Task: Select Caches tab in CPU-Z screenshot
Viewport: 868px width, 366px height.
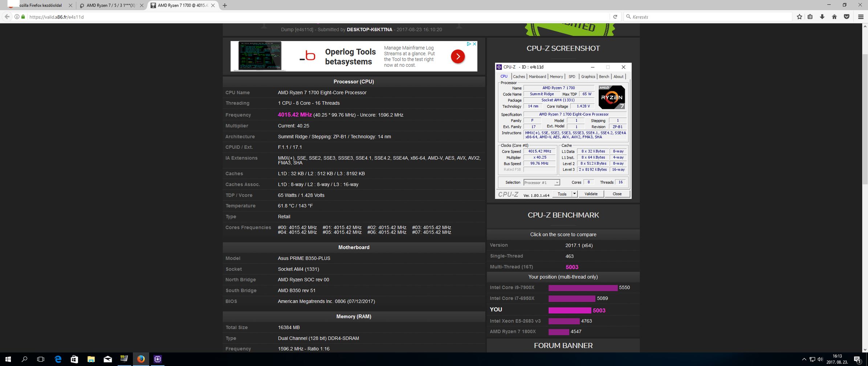Action: (x=519, y=77)
